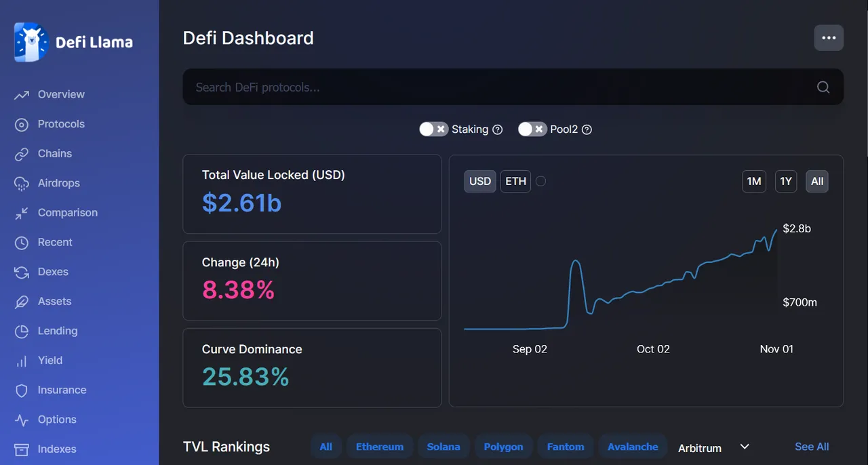
Task: Expand the Arbitrum chain dropdown arrow
Action: 745,447
